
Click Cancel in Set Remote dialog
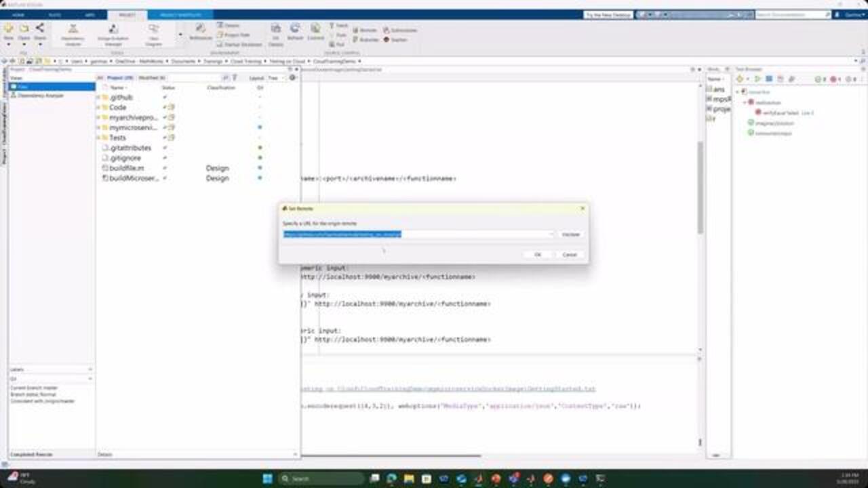570,255
